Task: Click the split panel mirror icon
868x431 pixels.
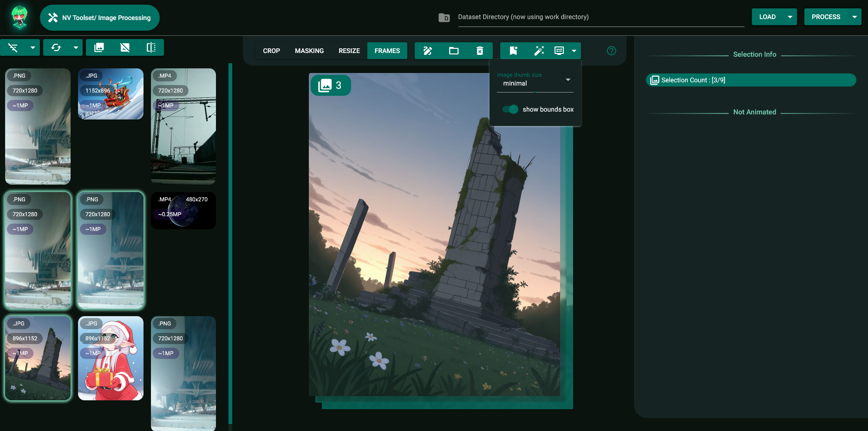Action: (151, 47)
